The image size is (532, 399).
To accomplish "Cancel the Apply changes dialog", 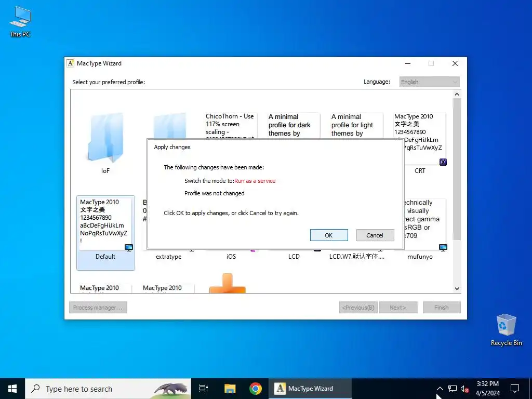I will point(375,235).
